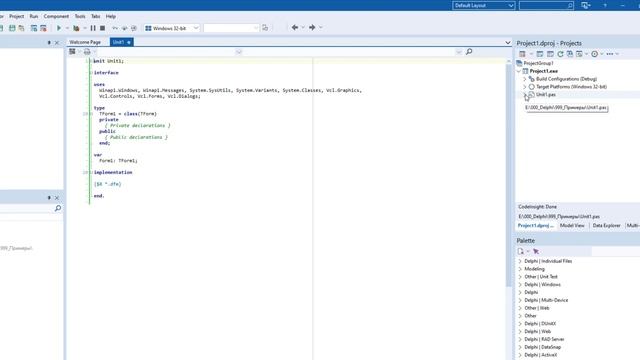Click the Delphi | Windows palette row

click(542, 284)
